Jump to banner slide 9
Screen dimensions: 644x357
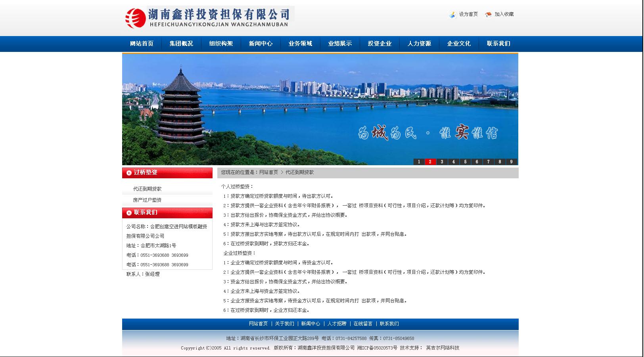click(x=511, y=162)
